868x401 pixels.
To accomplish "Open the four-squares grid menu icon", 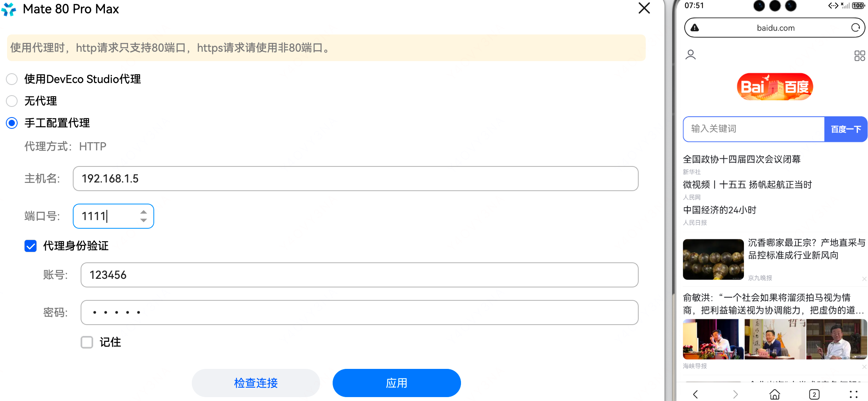I will pyautogui.click(x=859, y=56).
